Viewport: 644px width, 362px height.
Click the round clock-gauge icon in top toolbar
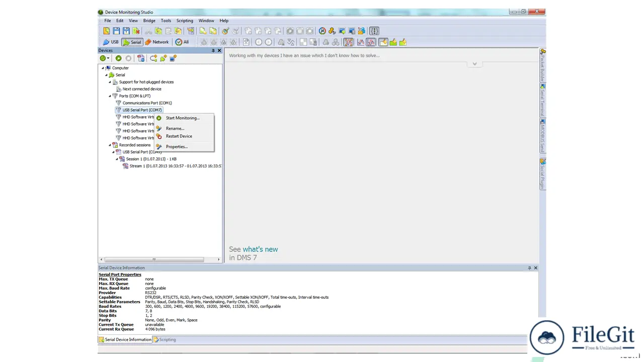(323, 31)
